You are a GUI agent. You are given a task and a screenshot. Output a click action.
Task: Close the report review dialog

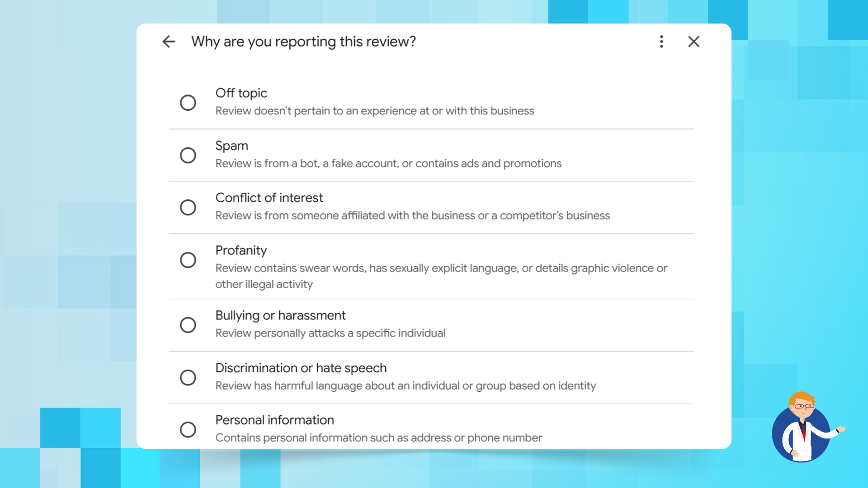693,42
